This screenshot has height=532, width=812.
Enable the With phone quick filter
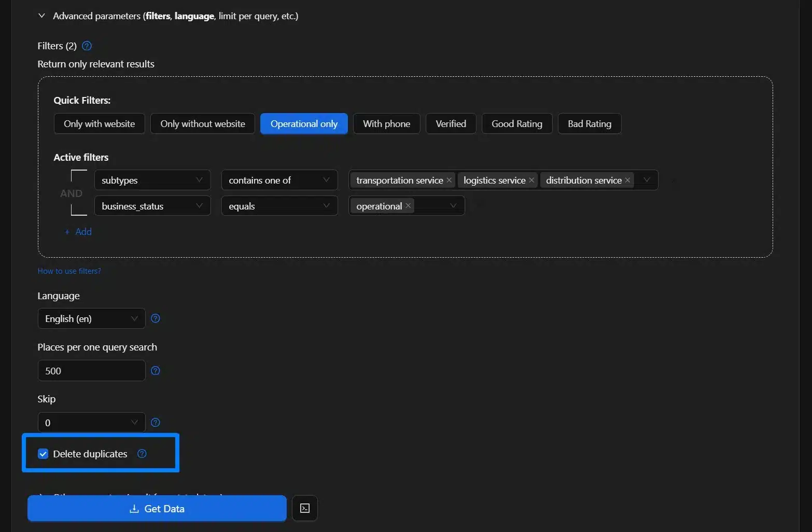click(x=386, y=124)
